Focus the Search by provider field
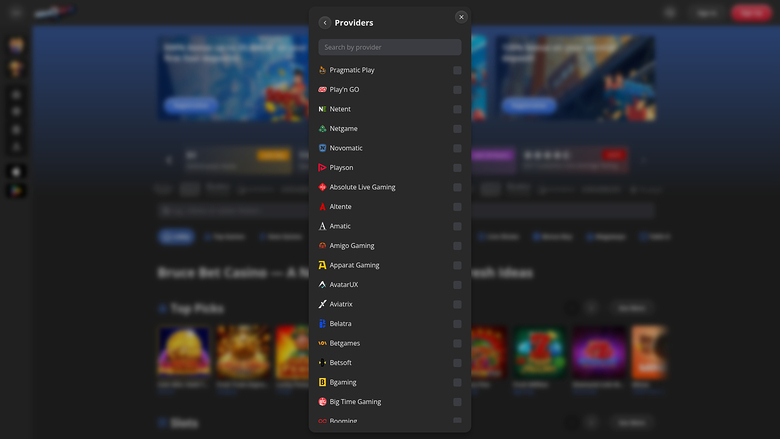Image resolution: width=780 pixels, height=439 pixels. [x=390, y=47]
